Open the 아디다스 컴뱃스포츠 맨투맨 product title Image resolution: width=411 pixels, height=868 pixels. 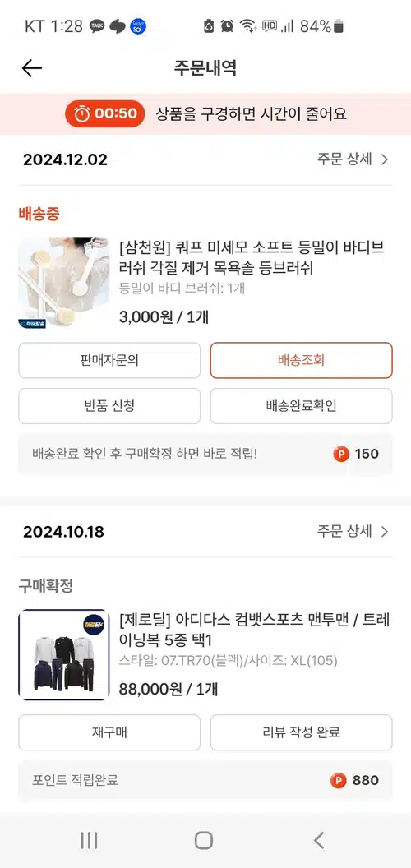coord(255,630)
